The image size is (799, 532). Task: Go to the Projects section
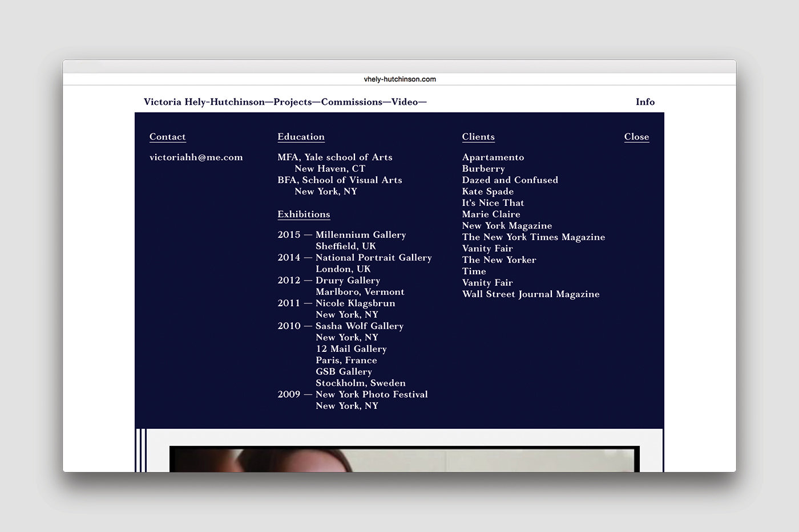tap(293, 102)
